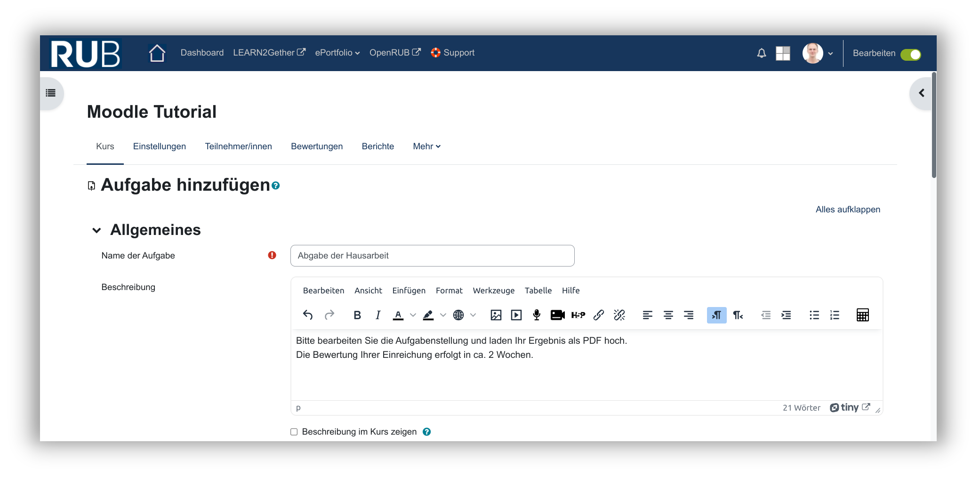The height and width of the screenshot is (477, 980).
Task: Insert H5P content with the H5P icon
Action: pos(578,315)
